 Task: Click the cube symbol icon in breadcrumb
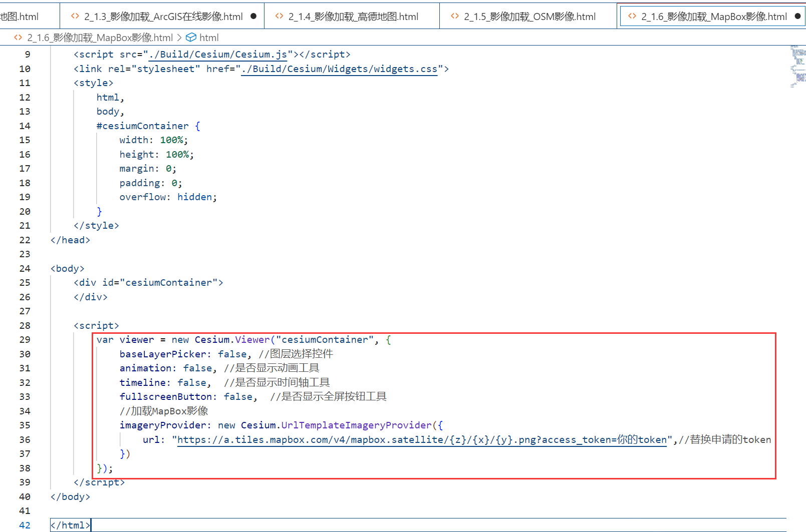tap(191, 37)
